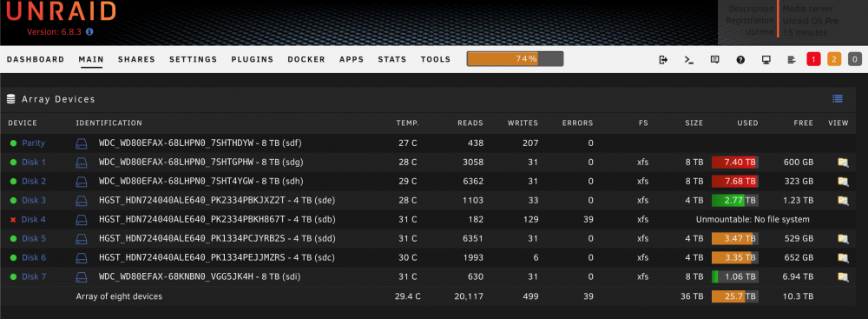Click Disk 7 free space 6.94 TB
Viewport: 868px width, 319px height.
799,276
